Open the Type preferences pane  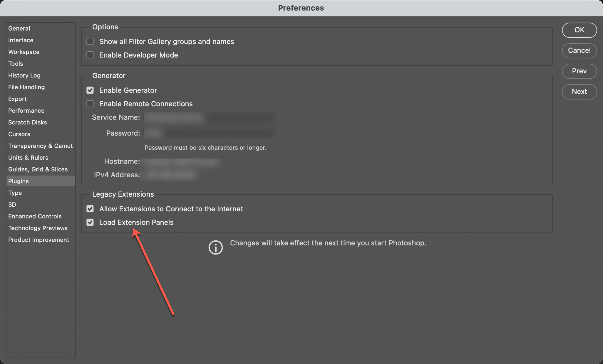point(15,193)
